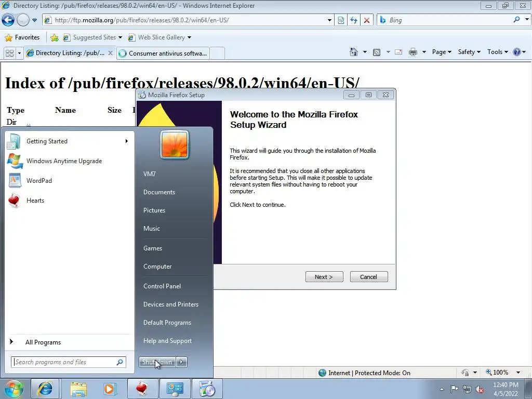Click the Shut down button
The image size is (532, 399).
click(x=157, y=362)
